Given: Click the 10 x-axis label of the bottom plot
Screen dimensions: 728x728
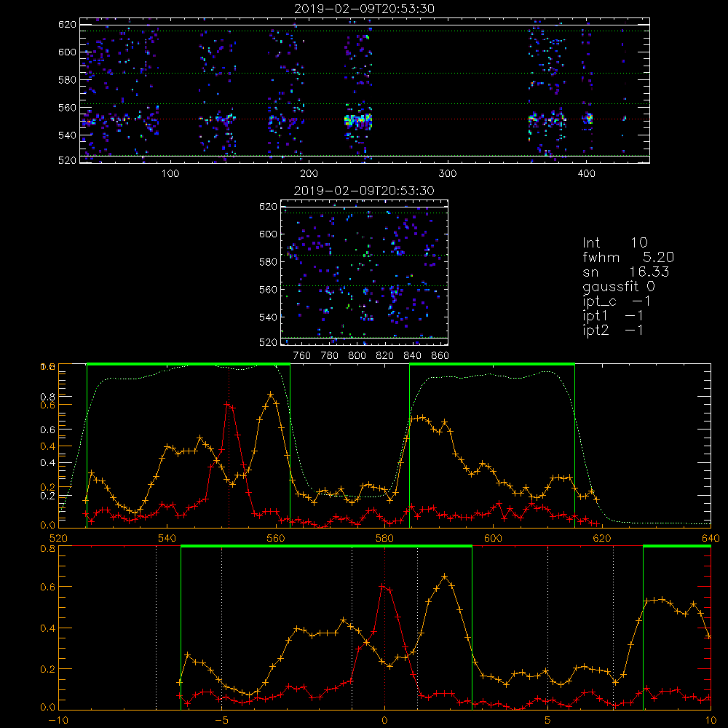Looking at the screenshot, I should [x=711, y=721].
